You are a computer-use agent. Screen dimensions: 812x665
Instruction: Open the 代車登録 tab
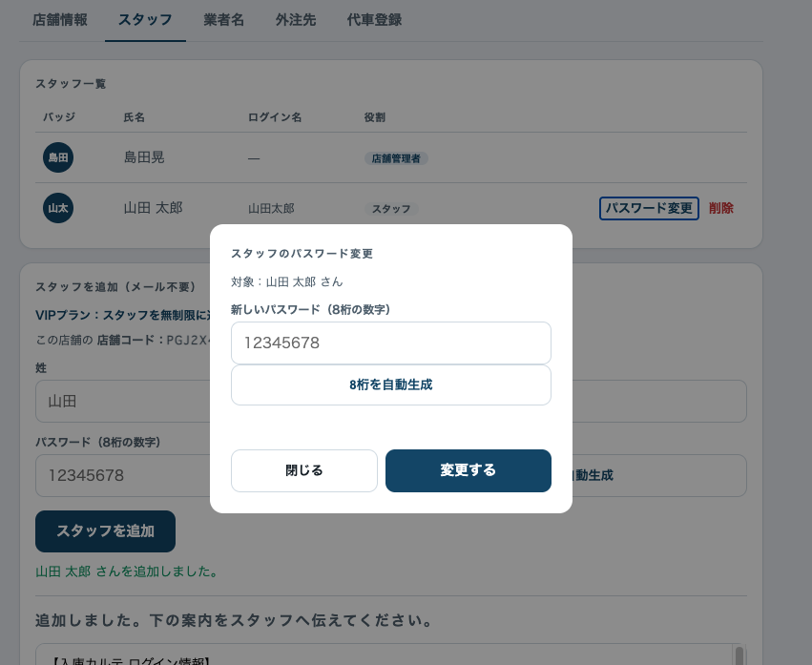point(374,20)
